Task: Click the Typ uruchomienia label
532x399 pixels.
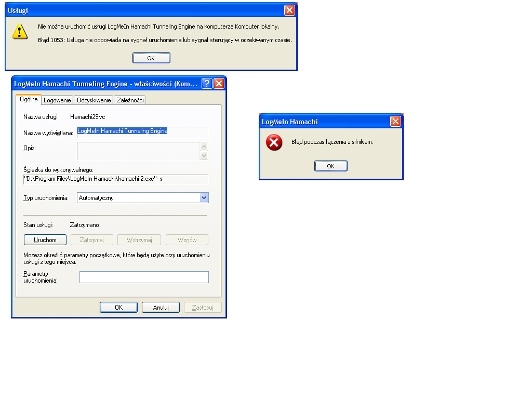Action: click(46, 198)
